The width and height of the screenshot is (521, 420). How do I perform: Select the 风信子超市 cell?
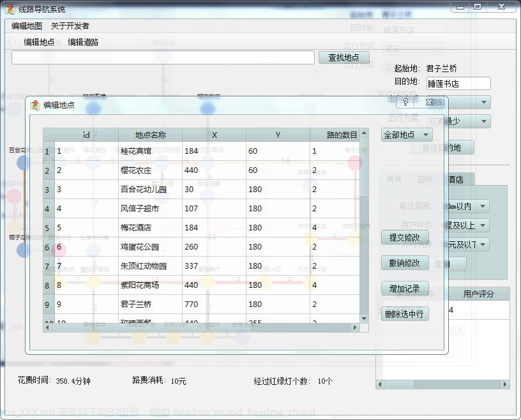tap(150, 209)
